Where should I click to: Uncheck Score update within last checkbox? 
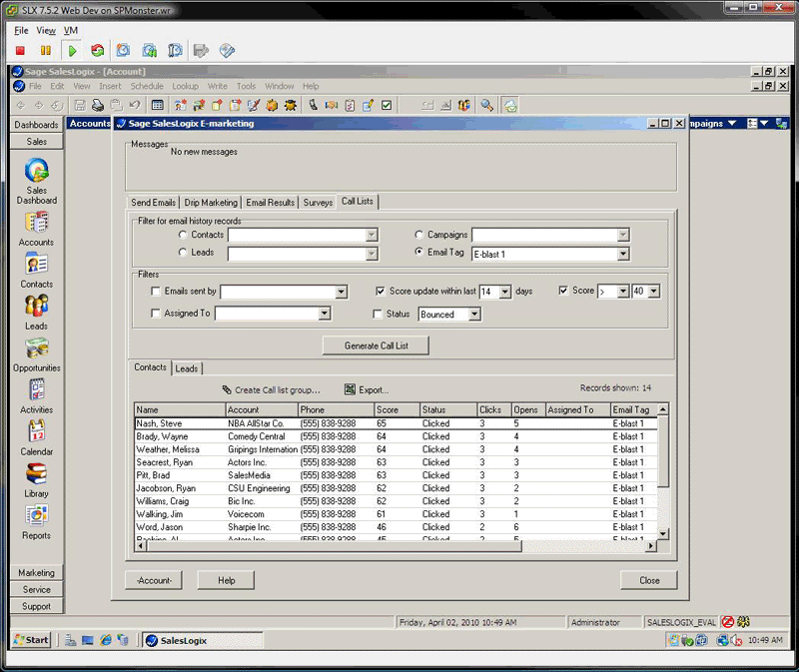[381, 291]
